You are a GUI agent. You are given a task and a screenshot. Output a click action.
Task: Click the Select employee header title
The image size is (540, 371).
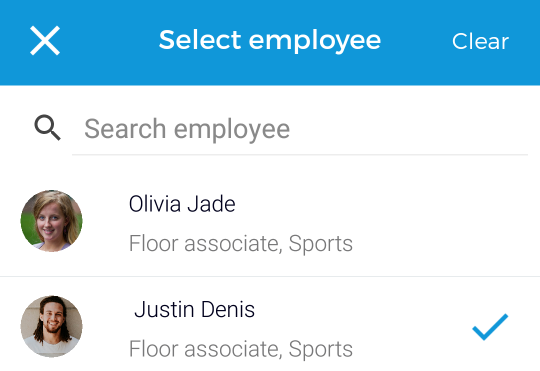(x=270, y=41)
